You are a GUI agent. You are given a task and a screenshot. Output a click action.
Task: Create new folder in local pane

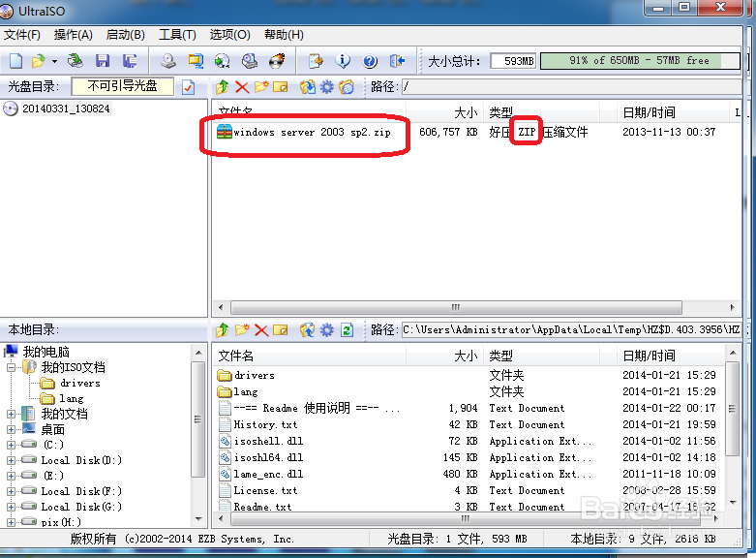(242, 330)
